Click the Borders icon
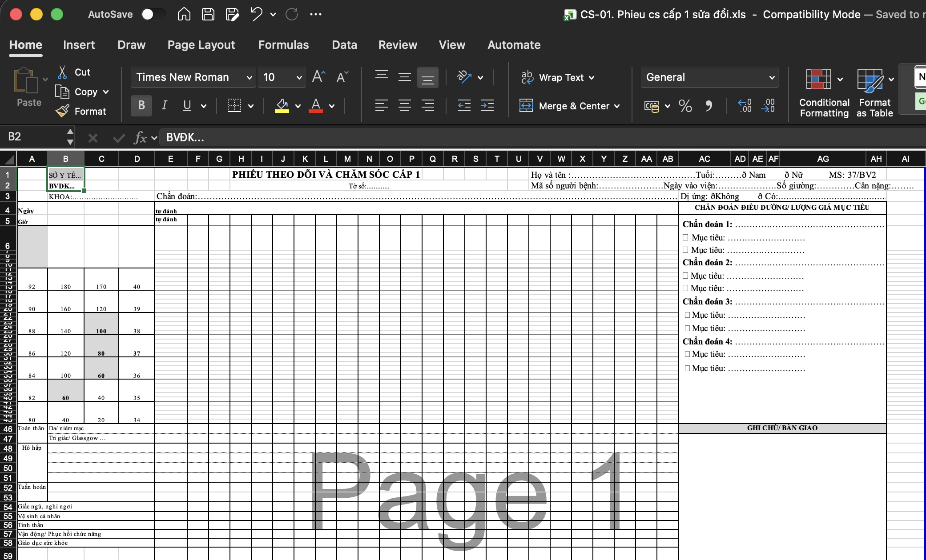The height and width of the screenshot is (560, 926). [x=234, y=105]
